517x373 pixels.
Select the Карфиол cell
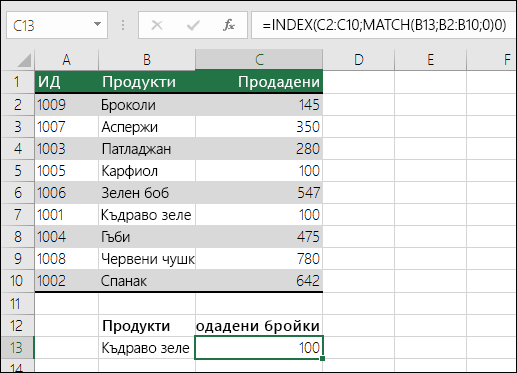[x=147, y=171]
